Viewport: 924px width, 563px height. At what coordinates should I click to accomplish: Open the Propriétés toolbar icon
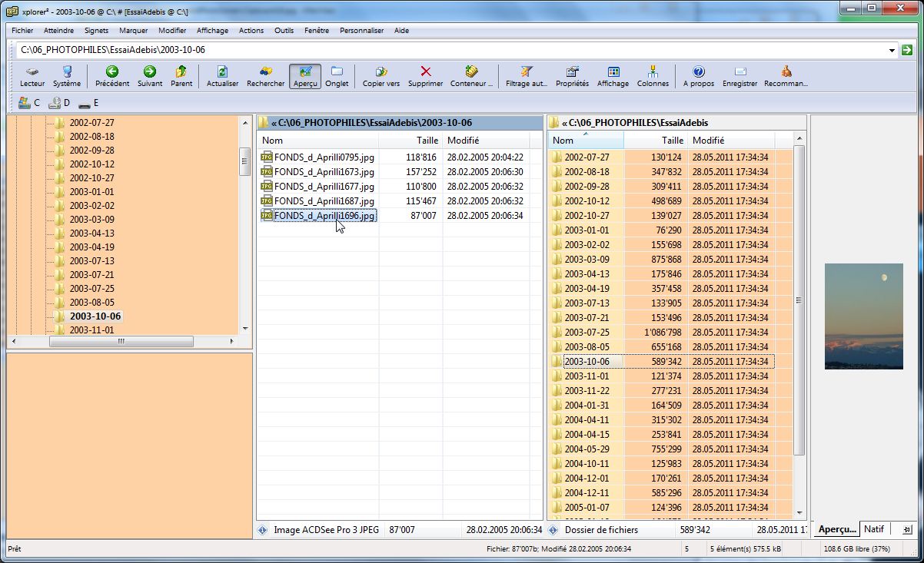tap(572, 72)
